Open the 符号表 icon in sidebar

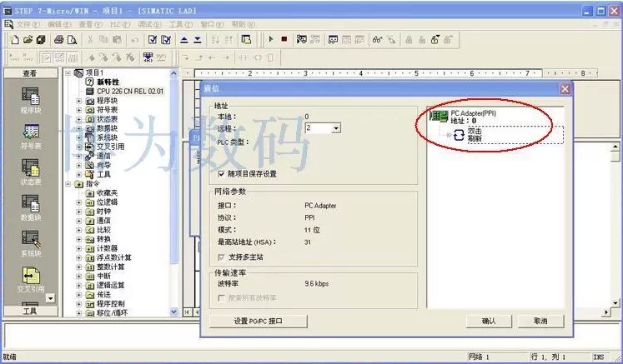tap(30, 135)
